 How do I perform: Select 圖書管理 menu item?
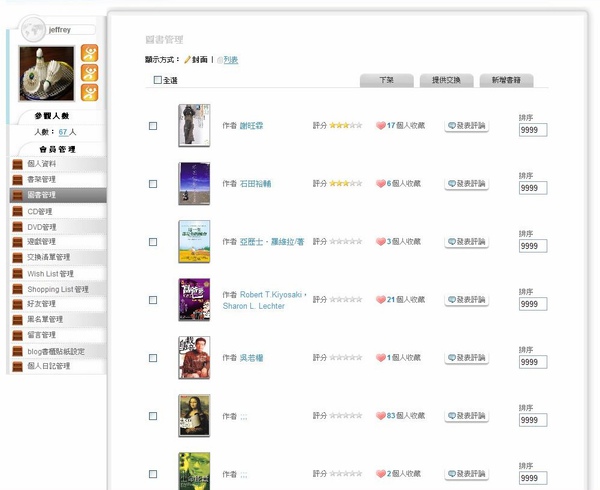click(x=58, y=195)
